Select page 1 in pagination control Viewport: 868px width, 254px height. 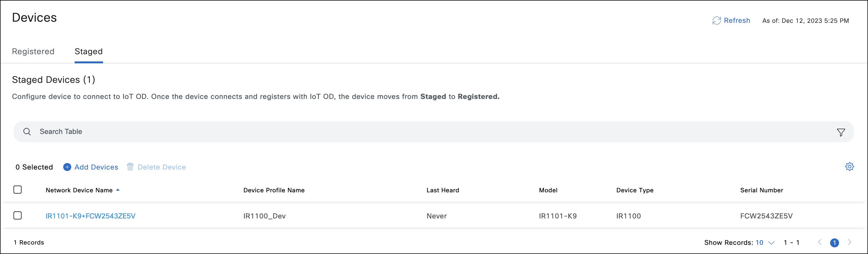[835, 242]
